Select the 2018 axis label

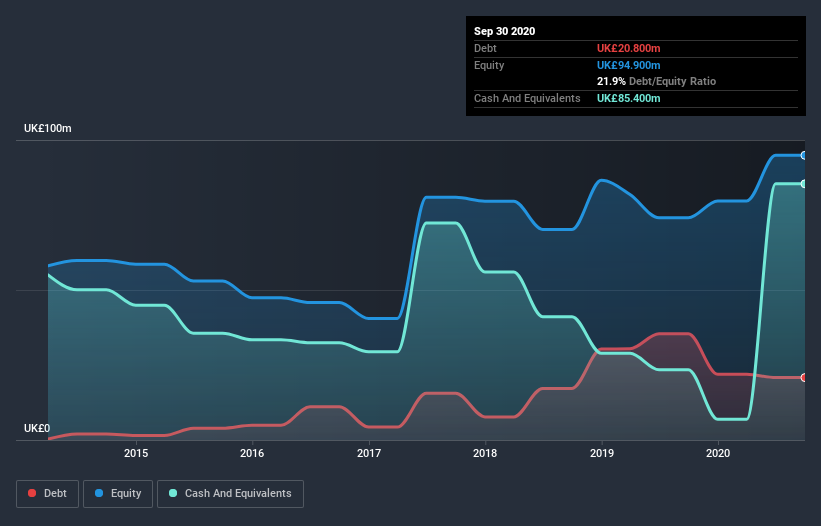click(x=485, y=453)
